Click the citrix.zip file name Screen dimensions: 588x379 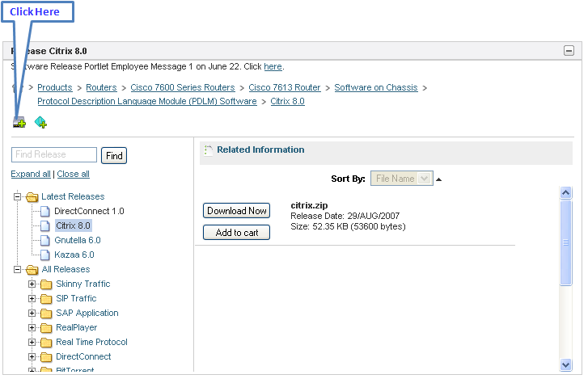tap(309, 205)
